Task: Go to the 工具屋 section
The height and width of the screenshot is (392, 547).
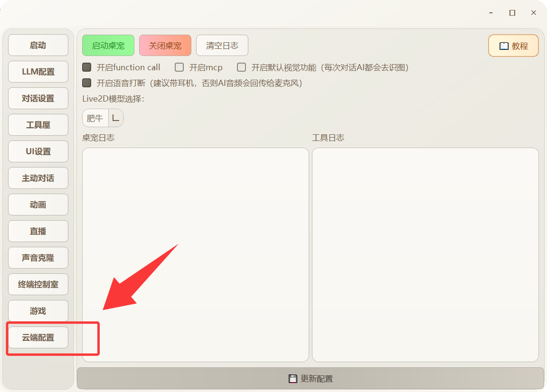Action: click(x=38, y=125)
